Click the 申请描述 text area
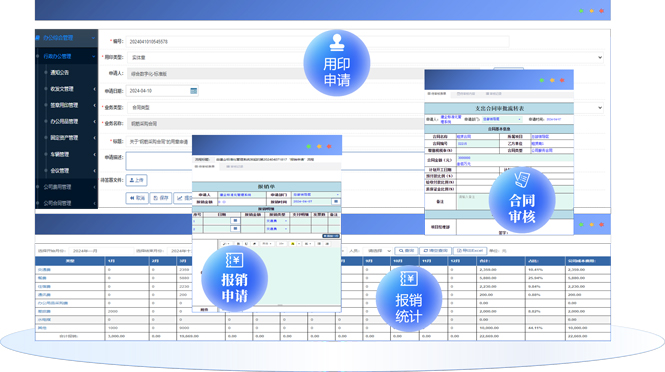665x372 pixels. 159,161
